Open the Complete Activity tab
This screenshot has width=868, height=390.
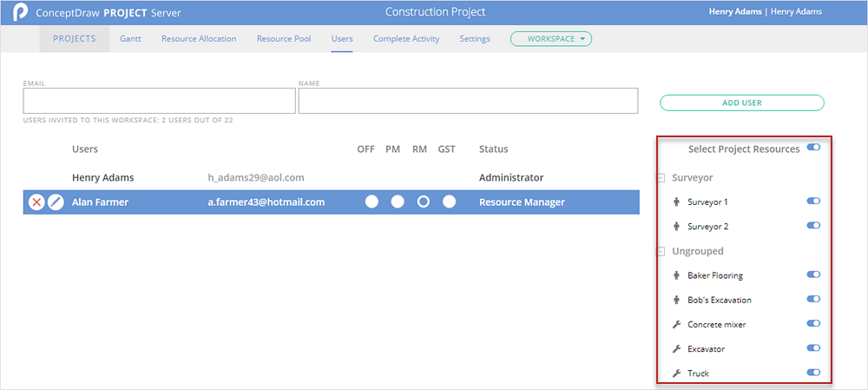point(406,39)
